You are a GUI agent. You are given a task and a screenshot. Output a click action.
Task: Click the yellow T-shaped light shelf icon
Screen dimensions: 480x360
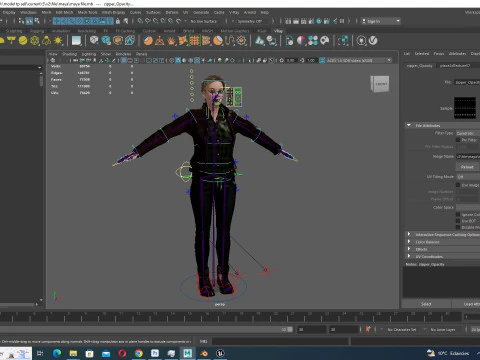[11, 41]
